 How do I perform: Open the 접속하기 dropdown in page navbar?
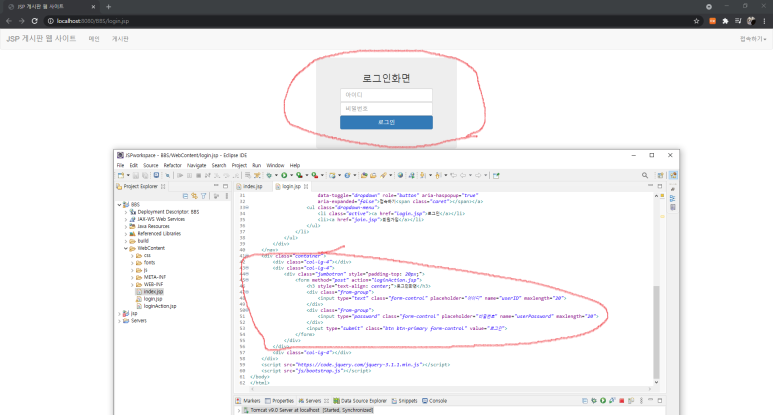pyautogui.click(x=753, y=39)
